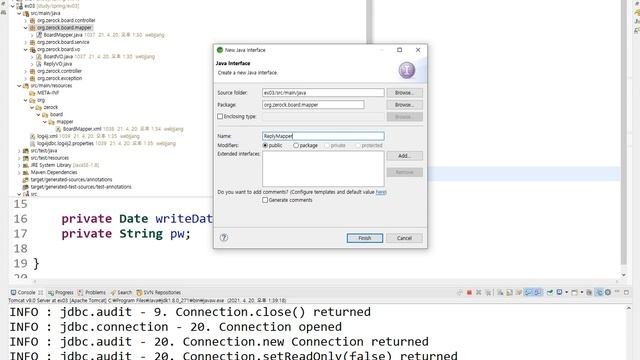The width and height of the screenshot is (640, 360).
Task: Select the ex03 project icon
Action: (x=19, y=6)
